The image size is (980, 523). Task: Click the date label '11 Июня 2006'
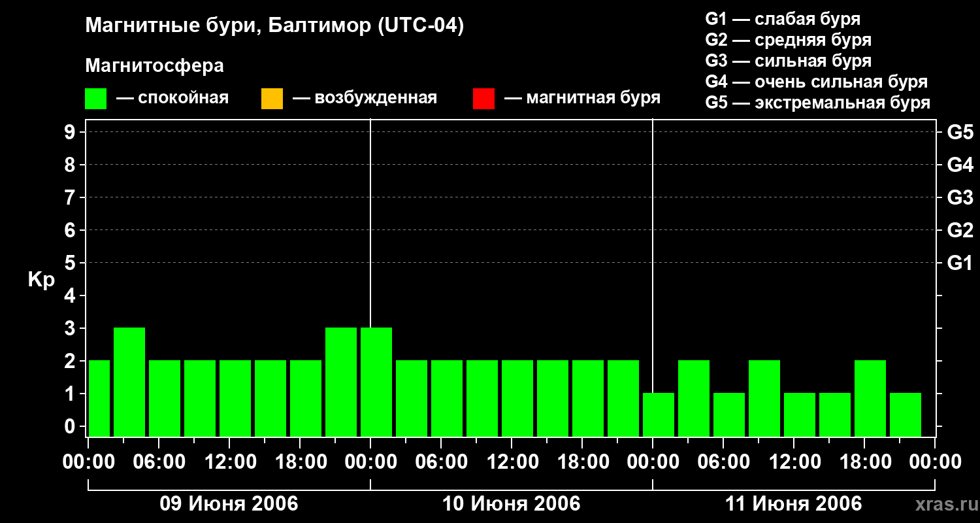coord(793,504)
